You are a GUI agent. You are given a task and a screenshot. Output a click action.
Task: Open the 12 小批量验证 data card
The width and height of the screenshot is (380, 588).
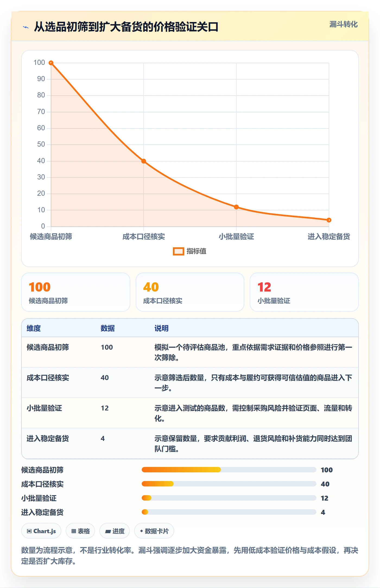[304, 292]
